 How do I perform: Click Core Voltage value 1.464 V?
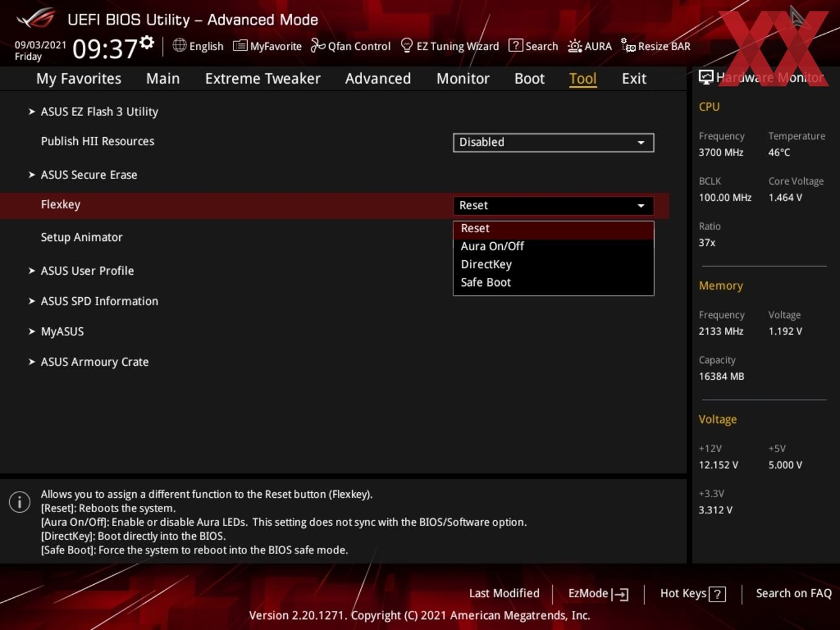tap(785, 198)
